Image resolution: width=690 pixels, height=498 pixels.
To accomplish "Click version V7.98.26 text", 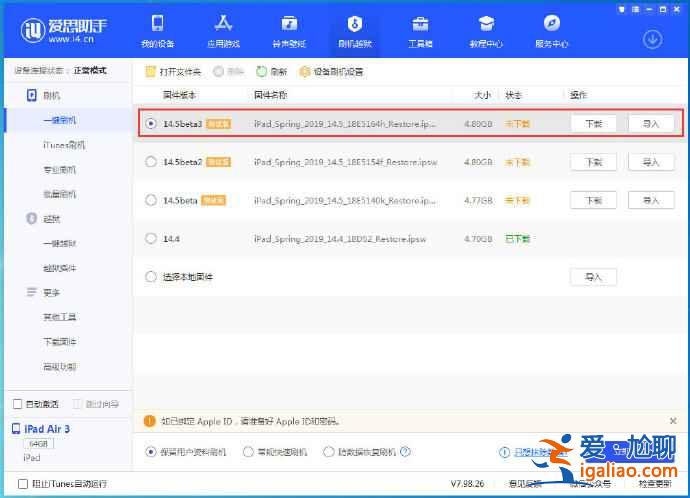I will pyautogui.click(x=467, y=483).
